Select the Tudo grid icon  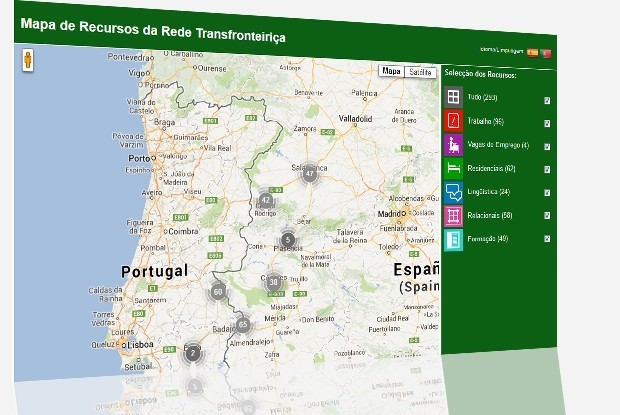point(453,97)
